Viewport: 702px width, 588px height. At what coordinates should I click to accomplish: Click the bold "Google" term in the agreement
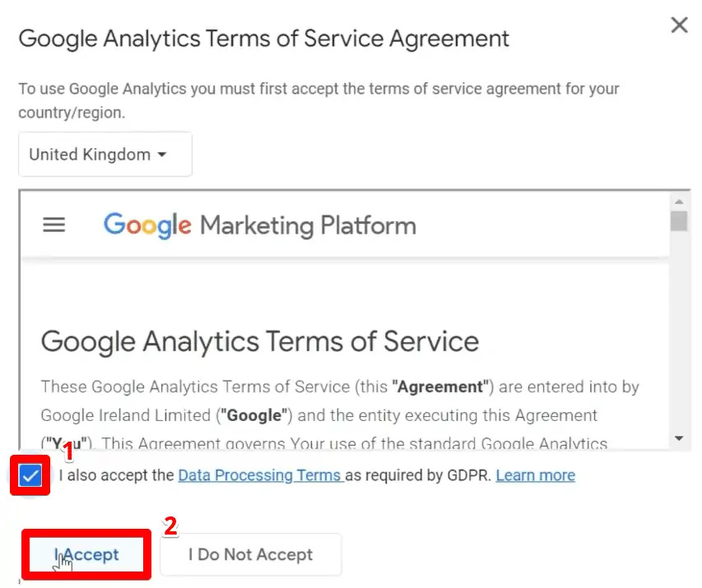[x=253, y=415]
